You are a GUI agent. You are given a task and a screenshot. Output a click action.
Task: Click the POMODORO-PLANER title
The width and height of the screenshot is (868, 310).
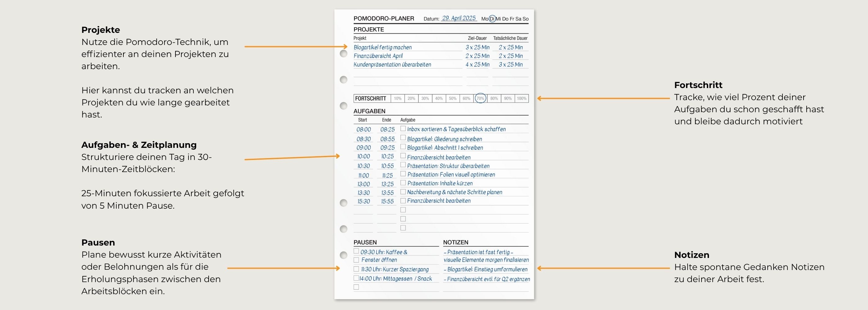click(384, 19)
